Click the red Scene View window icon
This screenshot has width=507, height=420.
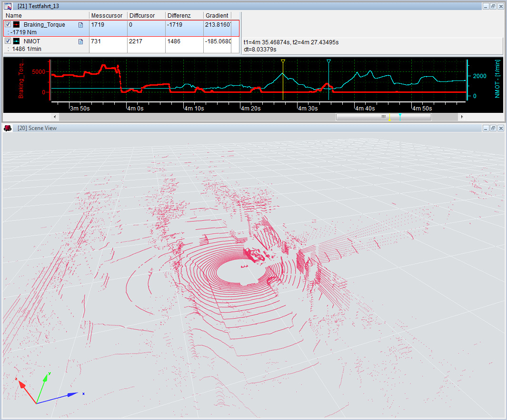8,128
